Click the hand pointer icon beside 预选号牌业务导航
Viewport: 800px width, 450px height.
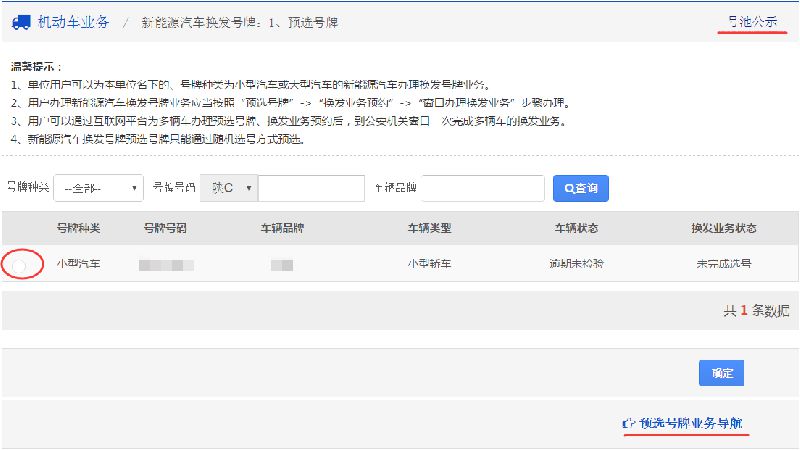pos(629,423)
